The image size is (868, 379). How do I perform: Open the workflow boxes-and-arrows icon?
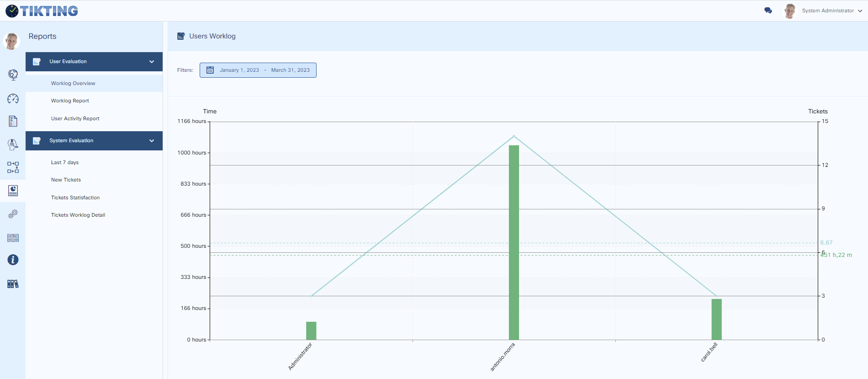pyautogui.click(x=13, y=167)
